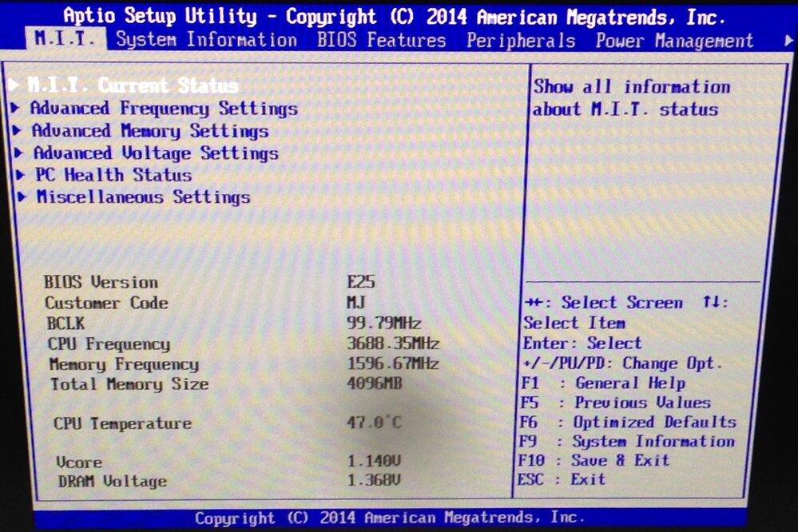The height and width of the screenshot is (532, 798).
Task: Click arrow beside M.I.T. Current Status
Action: [14, 84]
